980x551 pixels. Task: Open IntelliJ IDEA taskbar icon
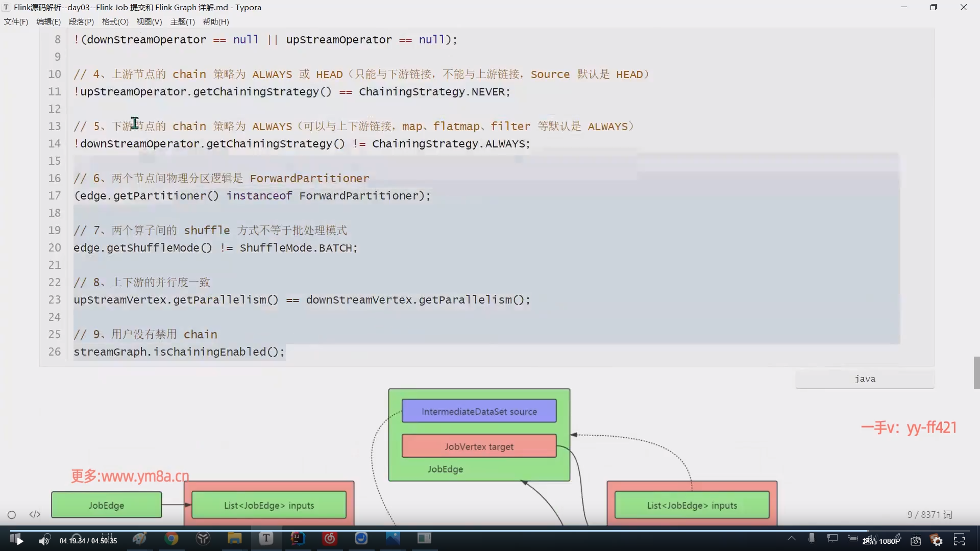pos(298,539)
